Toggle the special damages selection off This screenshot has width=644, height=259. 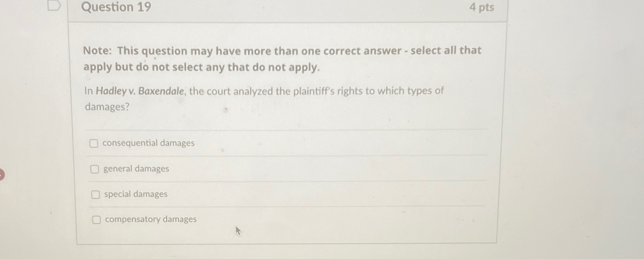(96, 195)
